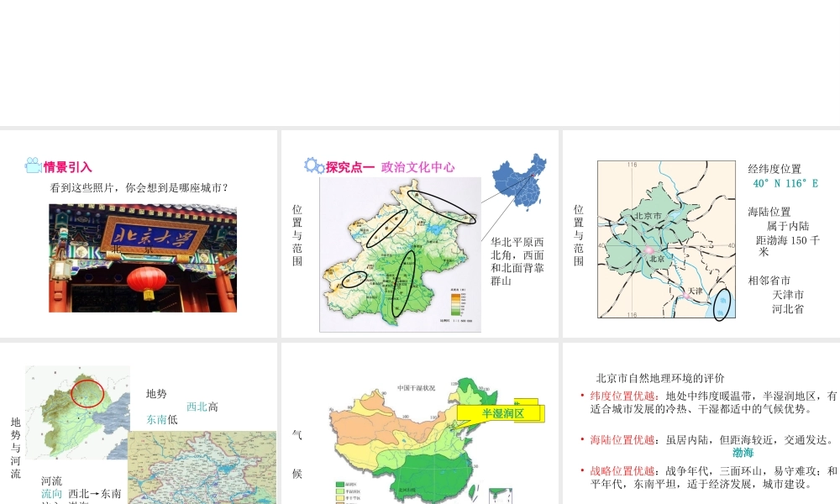
Task: Select vertical 位置与范围 label on location map slide
Action: (x=578, y=235)
